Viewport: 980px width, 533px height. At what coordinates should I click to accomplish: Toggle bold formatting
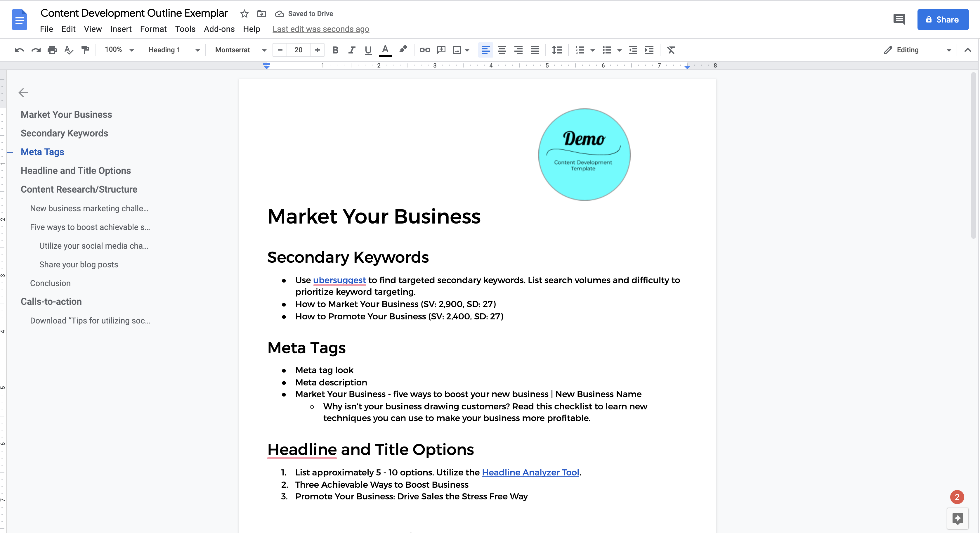tap(335, 50)
